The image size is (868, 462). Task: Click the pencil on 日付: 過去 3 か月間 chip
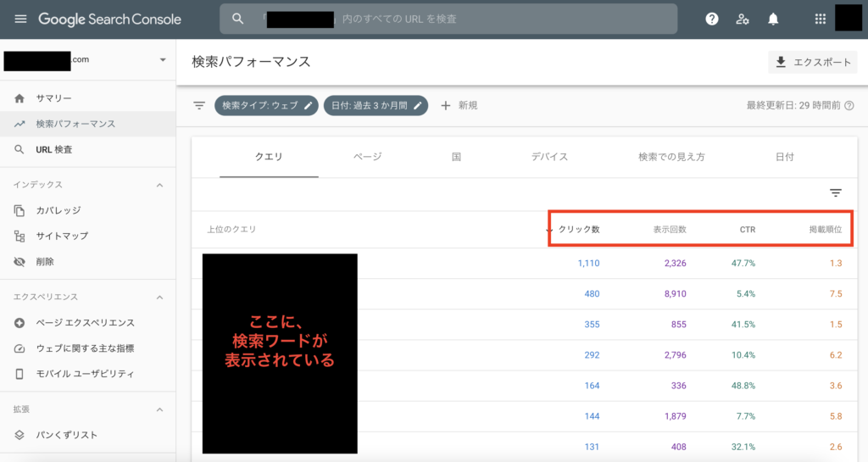[x=418, y=105]
